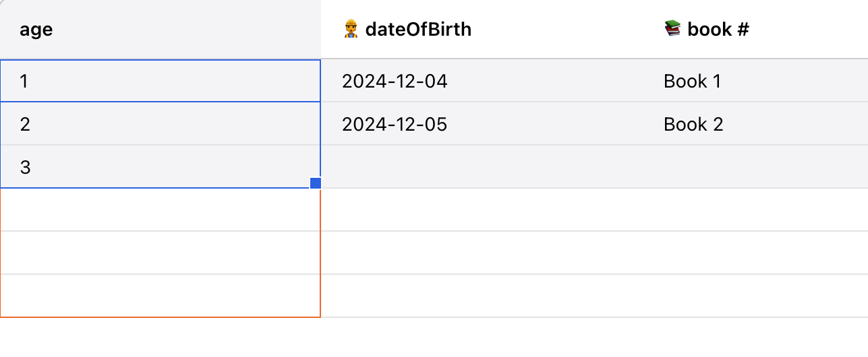Screen dimensions: 868x357
Task: Click empty dateOfBirth cell in first blank row
Action: tap(482, 210)
